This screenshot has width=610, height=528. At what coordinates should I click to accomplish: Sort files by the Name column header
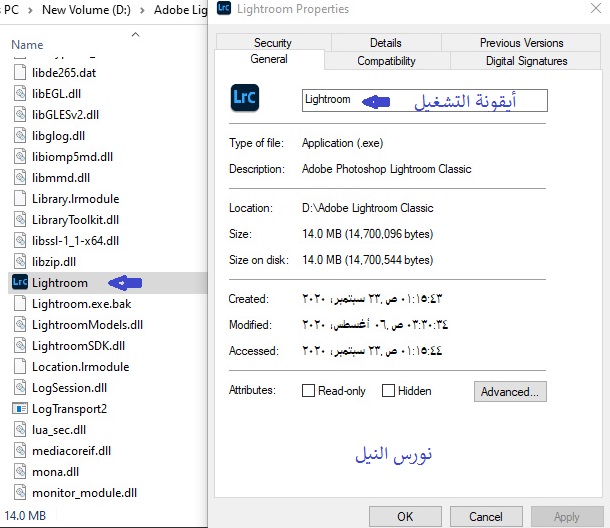pyautogui.click(x=27, y=45)
